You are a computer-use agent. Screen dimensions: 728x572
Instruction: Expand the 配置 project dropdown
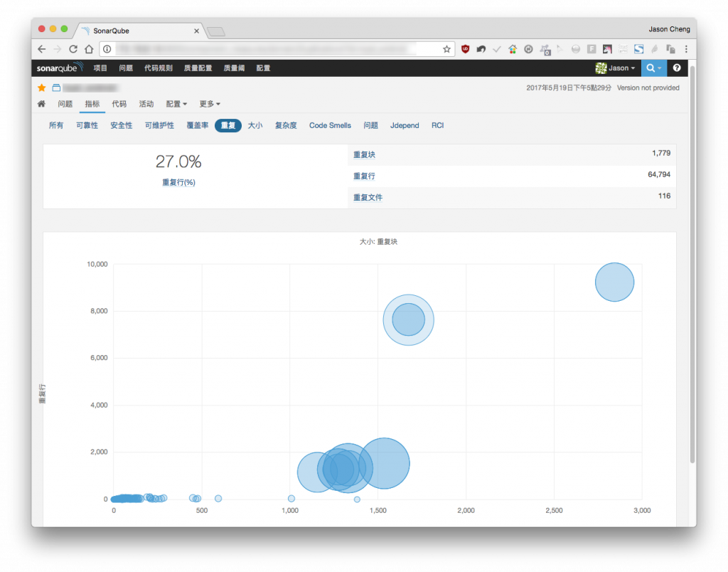(x=176, y=104)
